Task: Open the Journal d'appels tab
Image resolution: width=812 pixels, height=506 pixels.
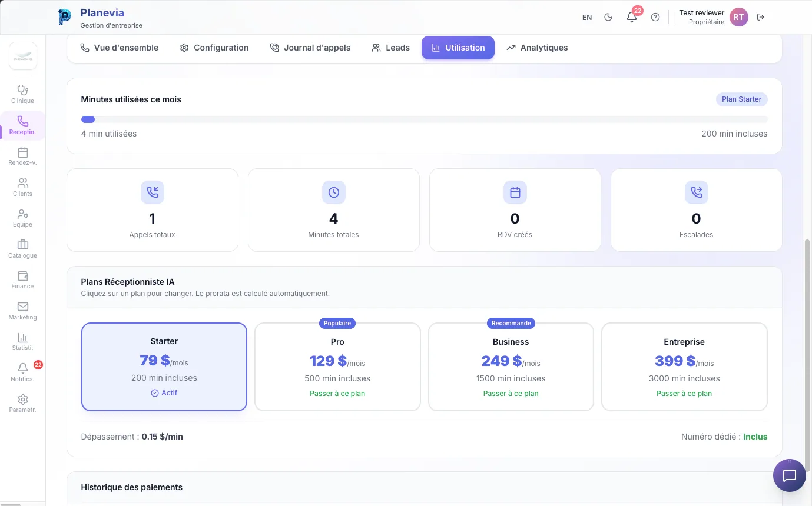Action: click(x=310, y=48)
